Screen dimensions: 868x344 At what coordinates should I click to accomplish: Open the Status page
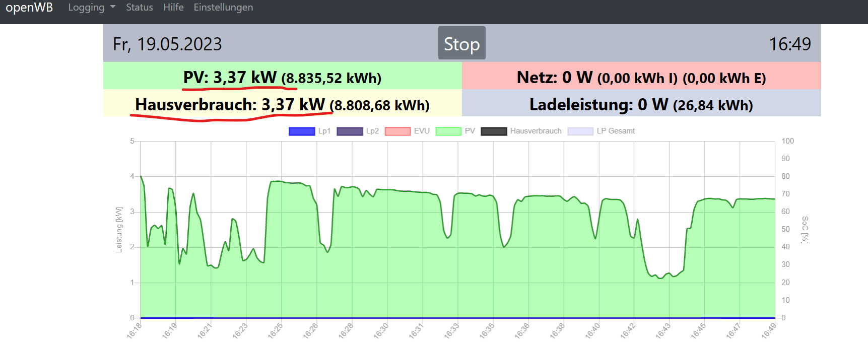(x=139, y=8)
